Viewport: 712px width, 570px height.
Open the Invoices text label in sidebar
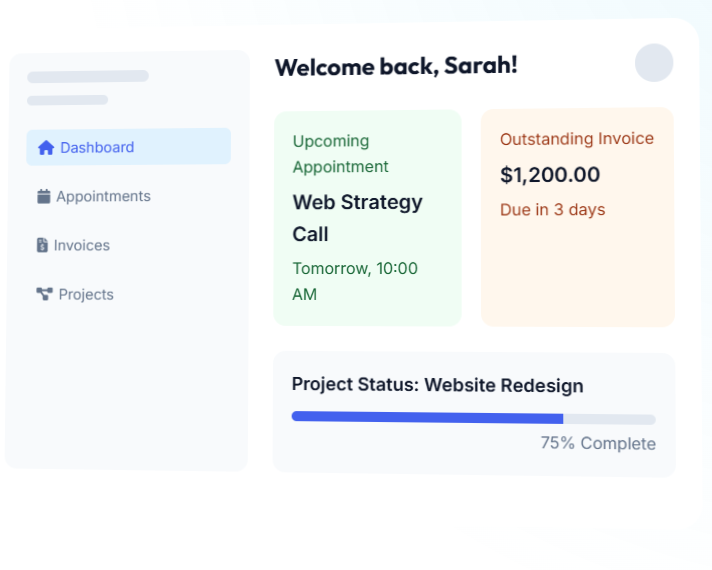(82, 246)
